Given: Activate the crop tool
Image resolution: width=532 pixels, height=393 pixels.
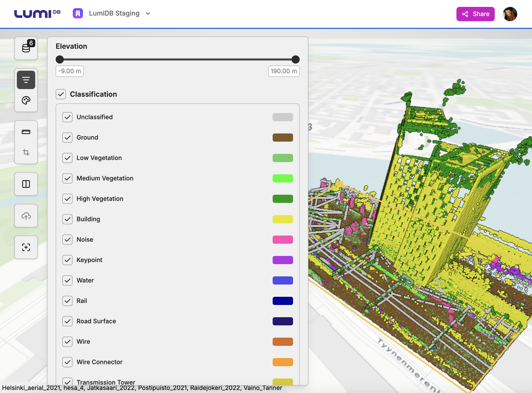Looking at the screenshot, I should coord(26,152).
